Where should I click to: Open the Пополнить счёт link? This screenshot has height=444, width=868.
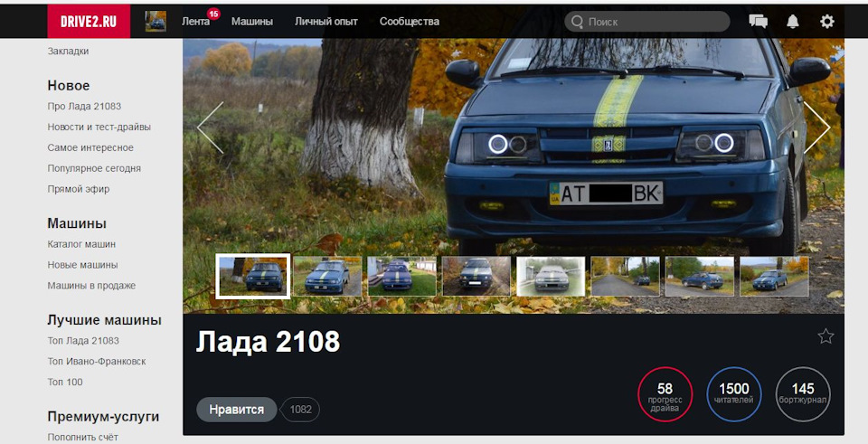[x=82, y=437]
